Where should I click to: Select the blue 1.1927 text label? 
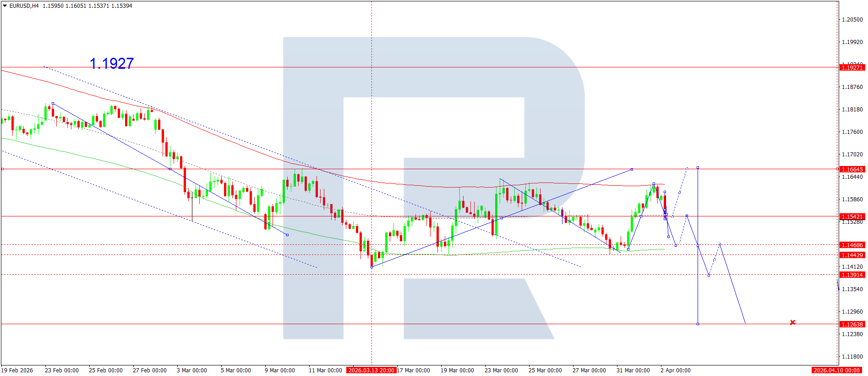click(x=112, y=63)
